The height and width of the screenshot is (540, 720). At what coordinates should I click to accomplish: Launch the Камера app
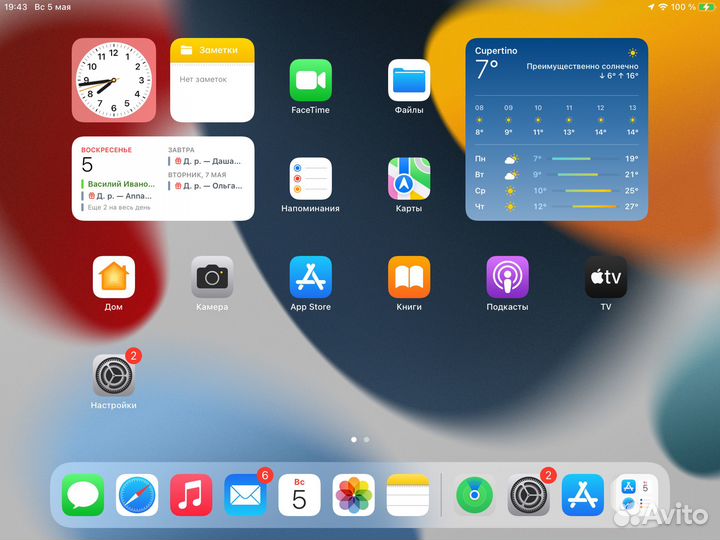point(212,277)
